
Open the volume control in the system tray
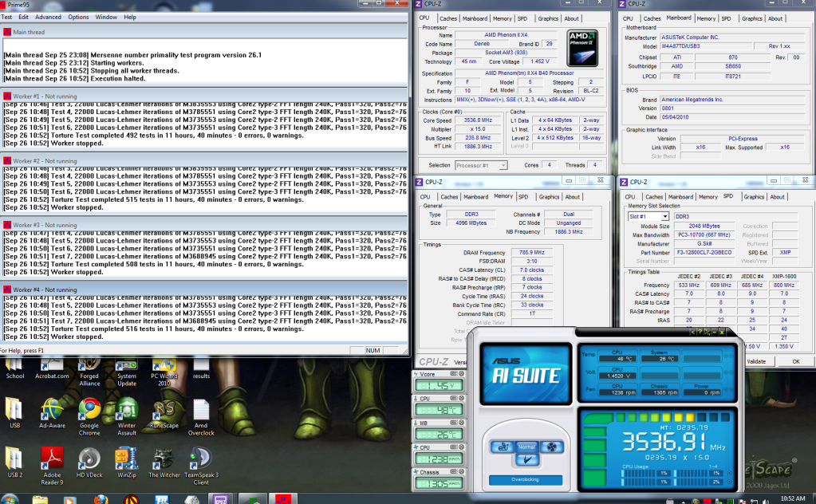pyautogui.click(x=765, y=500)
